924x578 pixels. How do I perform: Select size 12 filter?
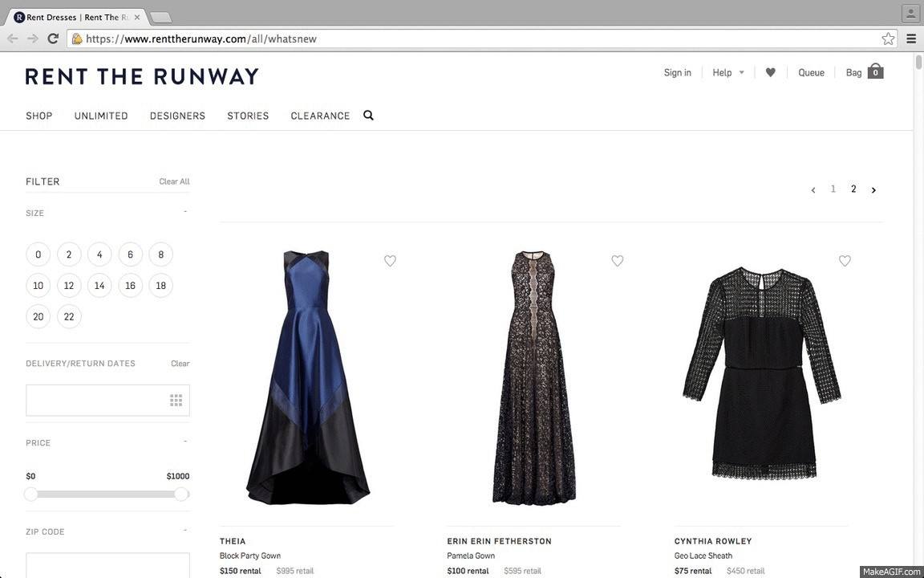coord(69,286)
